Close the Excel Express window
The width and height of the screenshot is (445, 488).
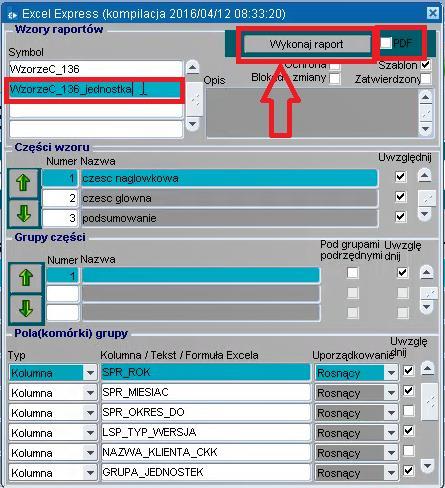433,13
